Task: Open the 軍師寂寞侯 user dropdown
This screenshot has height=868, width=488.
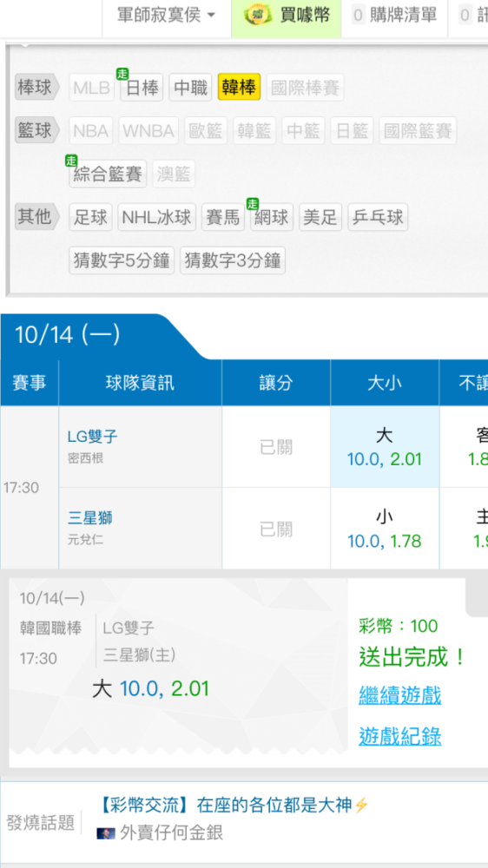Action: [166, 16]
